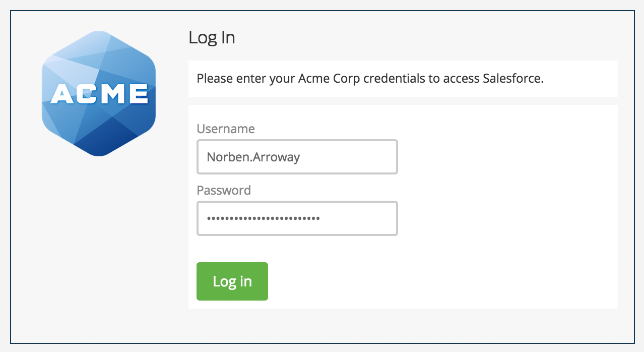The width and height of the screenshot is (644, 352).
Task: Click inside the Password field
Action: (297, 218)
